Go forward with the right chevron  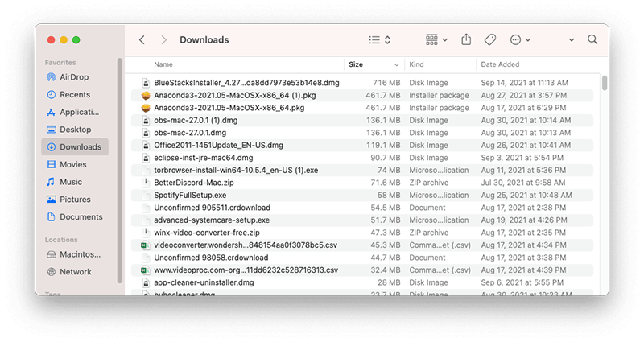tap(164, 39)
